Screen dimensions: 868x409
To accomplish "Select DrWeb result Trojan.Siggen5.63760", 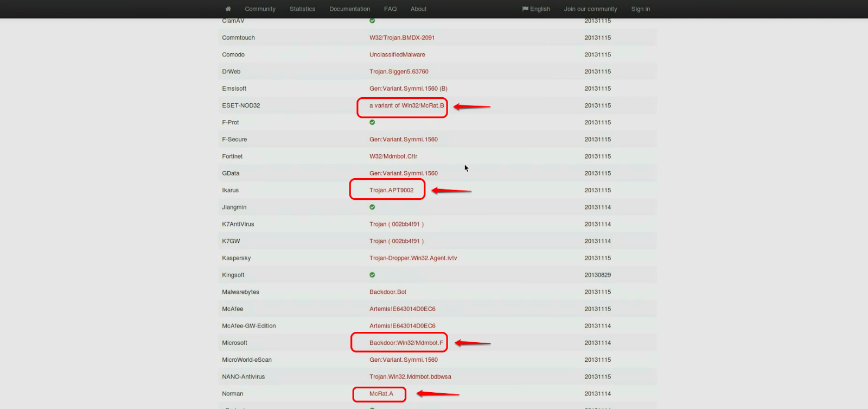I will 399,71.
